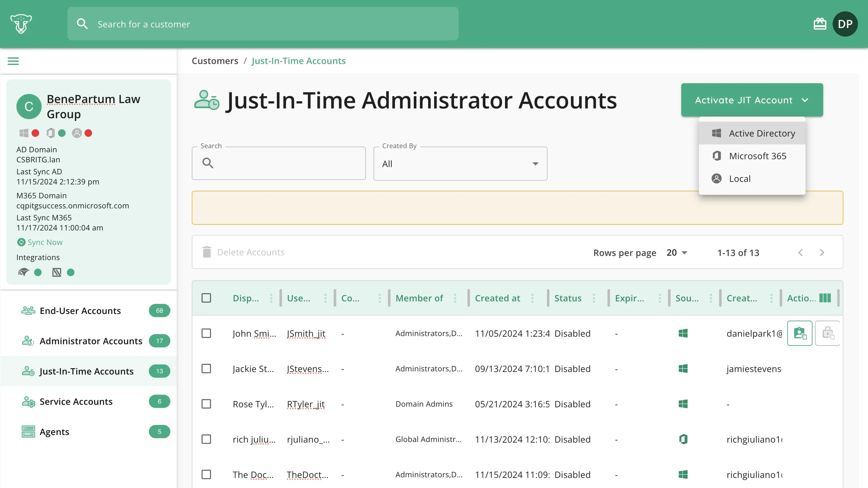Click the Delete Accounts button
868x488 pixels.
point(243,252)
